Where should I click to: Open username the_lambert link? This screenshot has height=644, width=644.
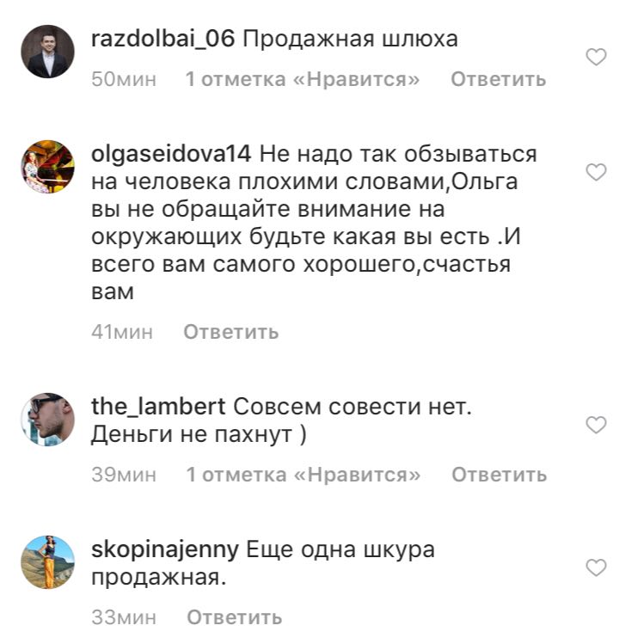click(x=158, y=407)
